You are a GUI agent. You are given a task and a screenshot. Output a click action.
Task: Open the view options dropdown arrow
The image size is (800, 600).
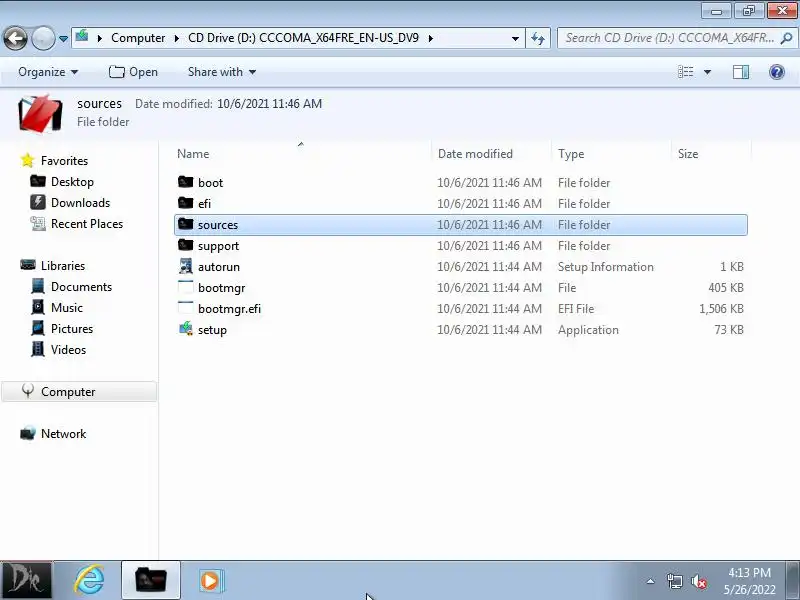coord(707,72)
